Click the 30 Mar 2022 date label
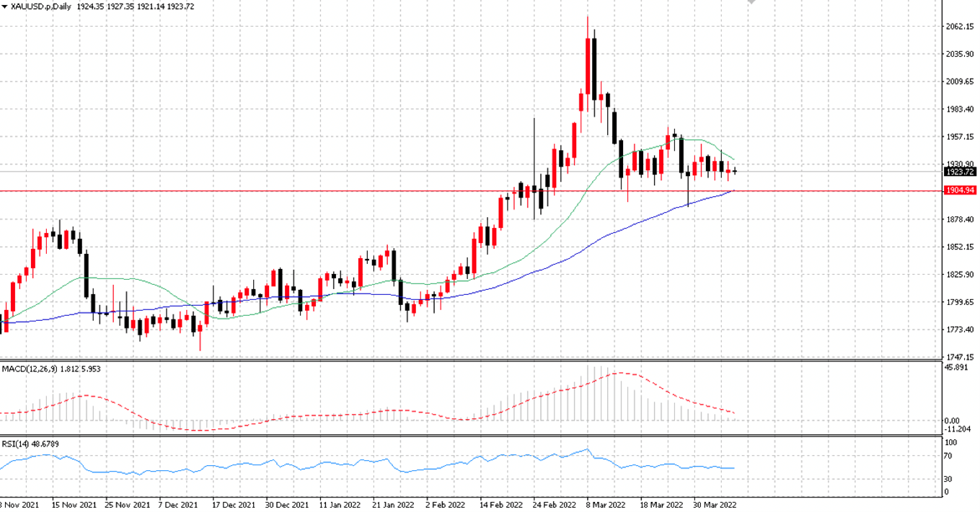 pos(715,505)
